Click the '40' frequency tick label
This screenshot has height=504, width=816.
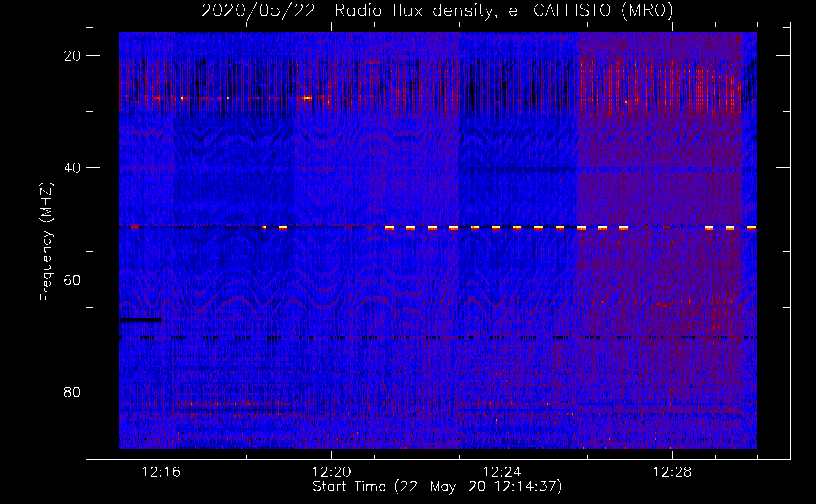[x=72, y=168]
